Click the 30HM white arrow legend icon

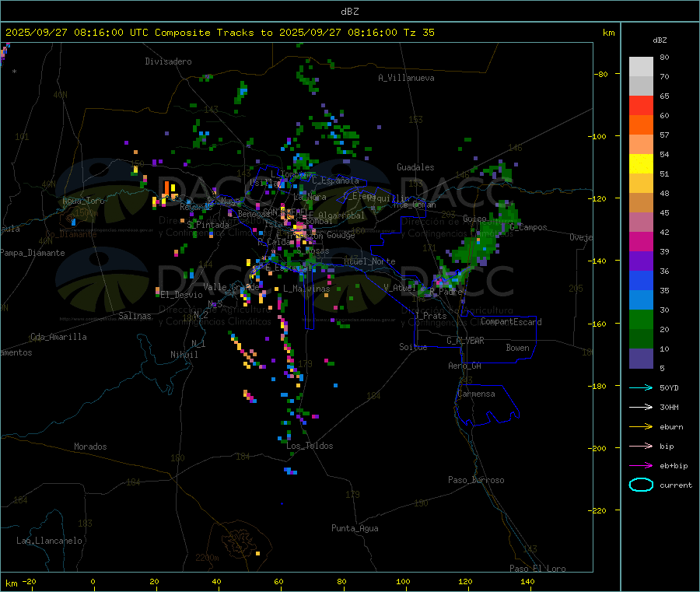click(641, 407)
